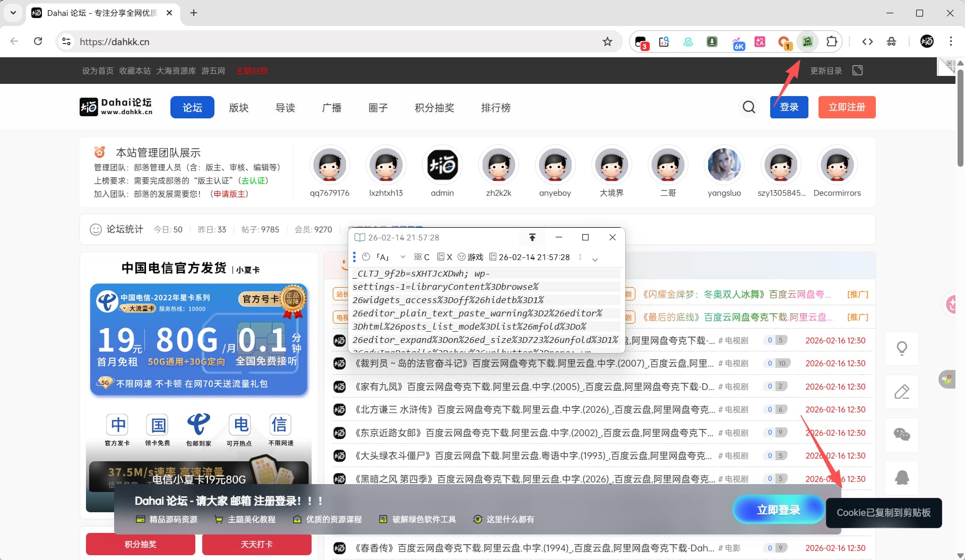This screenshot has width=965, height=560.
Task: Click the C tag in note toolbar
Action: 422,257
